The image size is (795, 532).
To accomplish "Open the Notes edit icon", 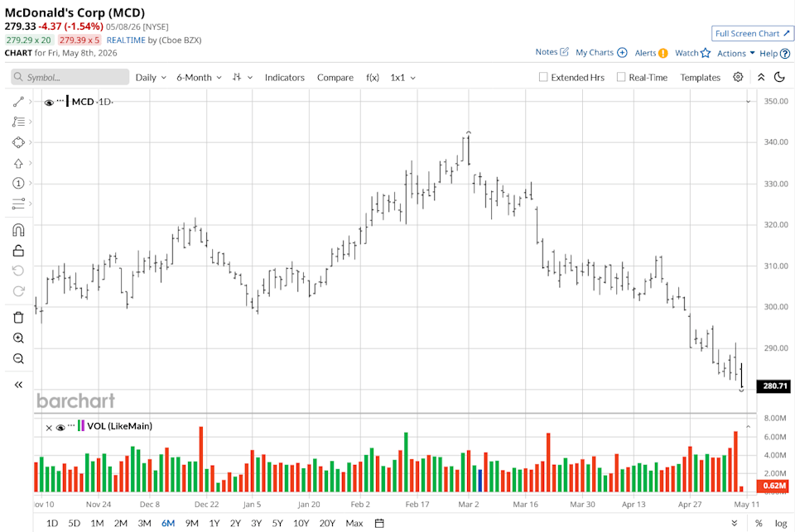I will 564,51.
